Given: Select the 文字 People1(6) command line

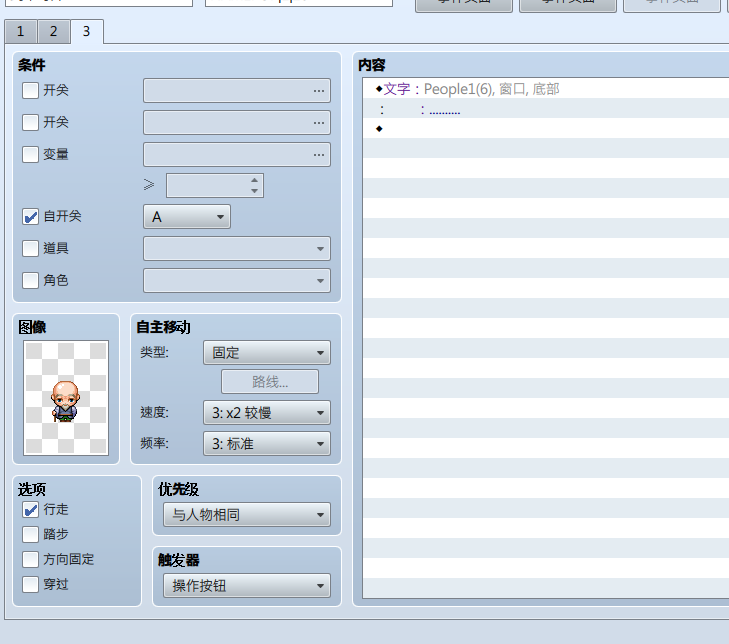Looking at the screenshot, I should (x=546, y=88).
